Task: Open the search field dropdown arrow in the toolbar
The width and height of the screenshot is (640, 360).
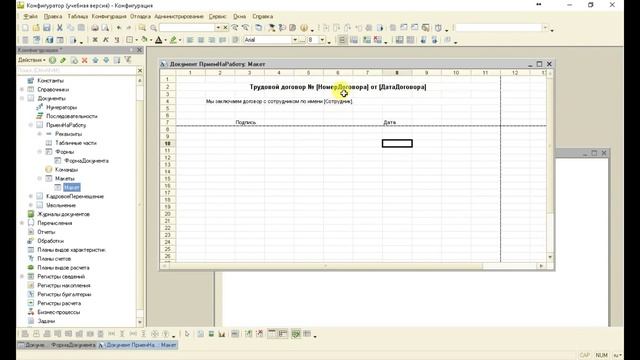Action: coord(218,28)
